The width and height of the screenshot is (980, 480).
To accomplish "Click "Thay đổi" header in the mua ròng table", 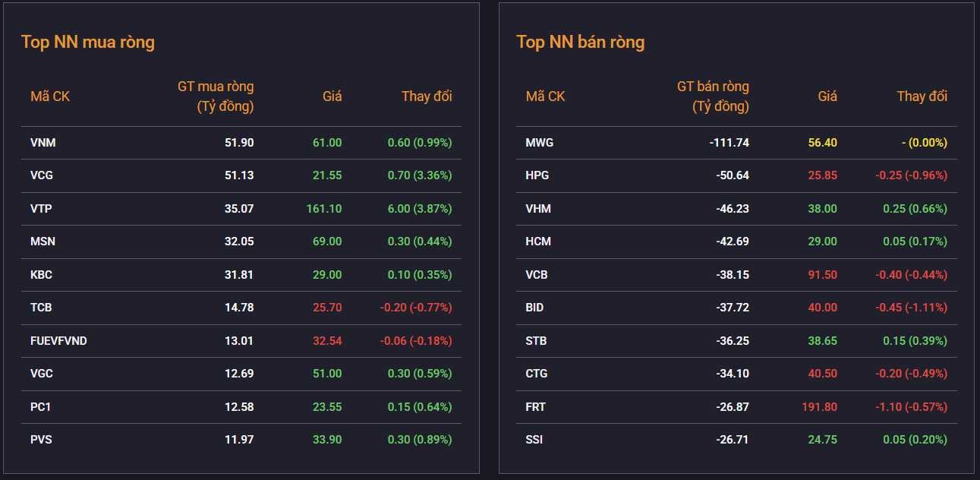I will pyautogui.click(x=427, y=96).
